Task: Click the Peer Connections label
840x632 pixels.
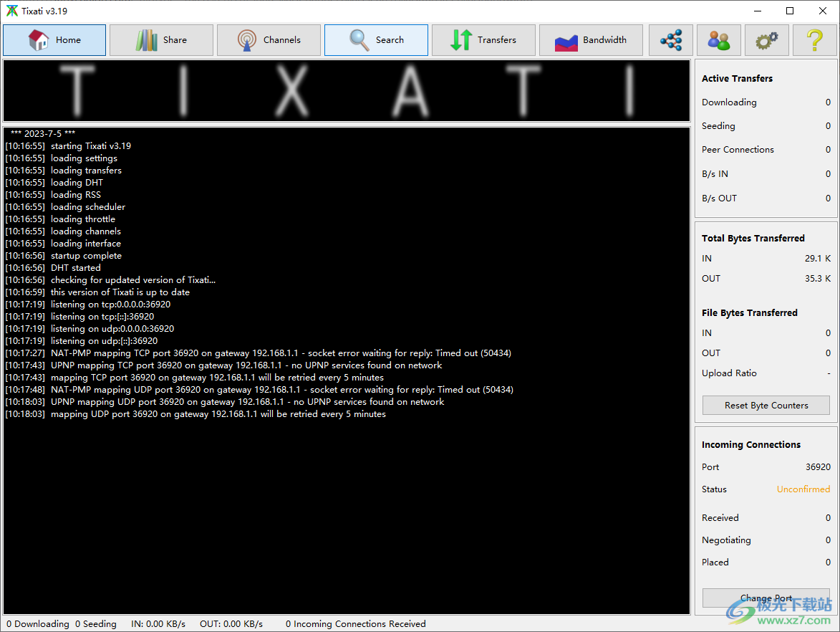Action: tap(738, 150)
